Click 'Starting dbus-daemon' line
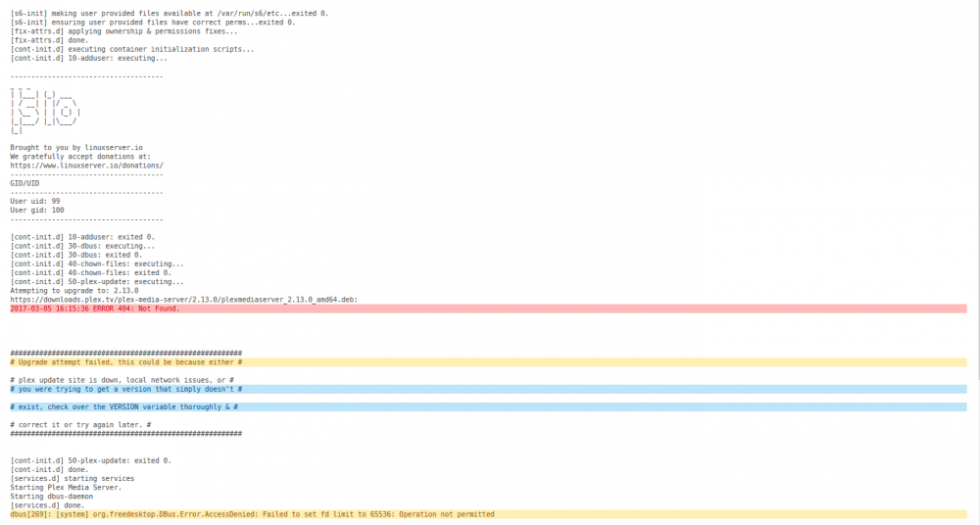 pyautogui.click(x=51, y=497)
